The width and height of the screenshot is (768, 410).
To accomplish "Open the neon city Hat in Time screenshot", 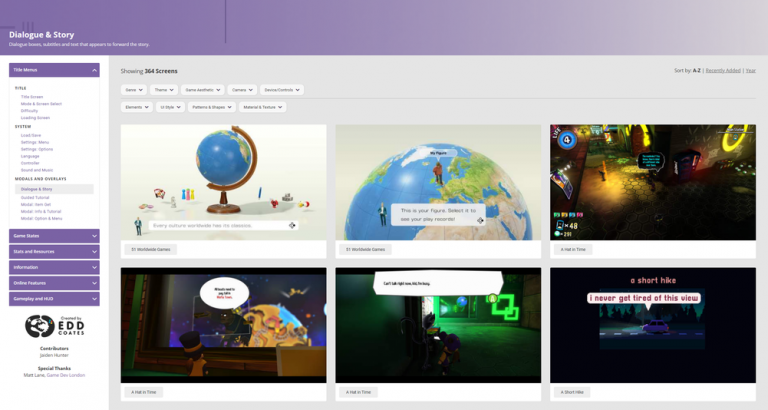I will point(652,182).
